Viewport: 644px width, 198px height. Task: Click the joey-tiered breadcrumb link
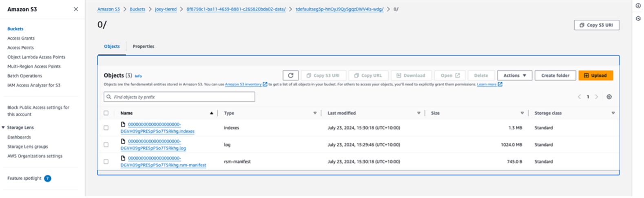point(166,9)
